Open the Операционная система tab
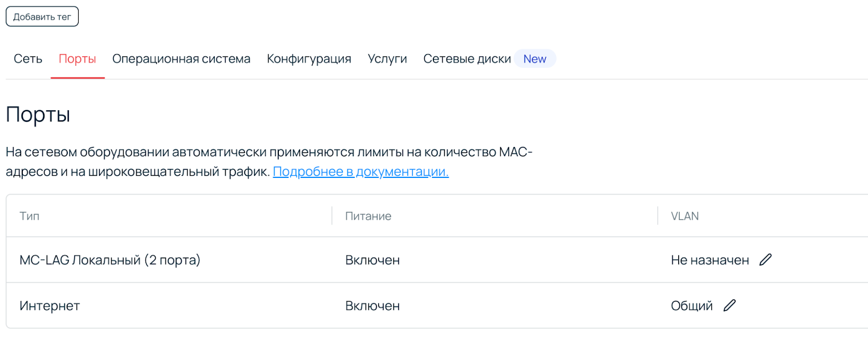This screenshot has height=364, width=868. tap(181, 59)
